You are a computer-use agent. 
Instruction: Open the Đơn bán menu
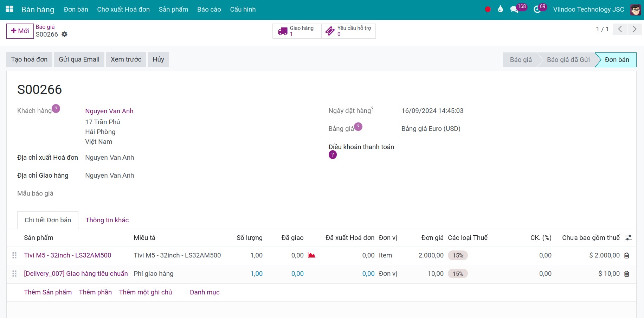[x=76, y=9]
